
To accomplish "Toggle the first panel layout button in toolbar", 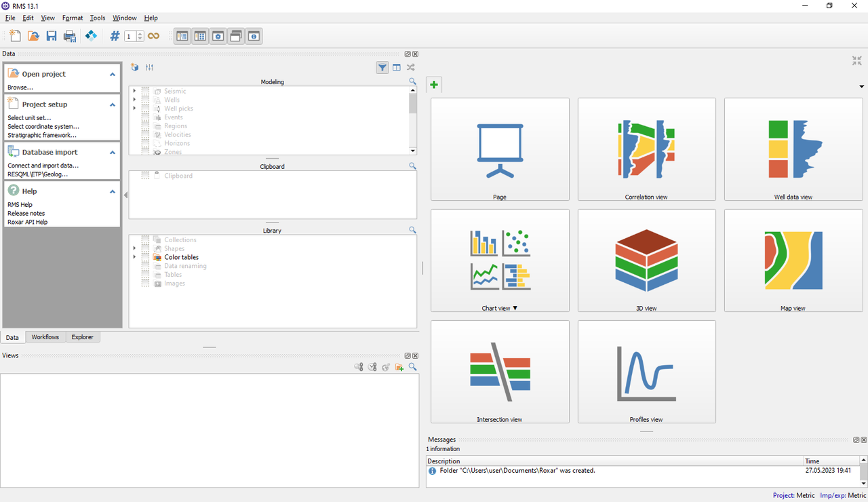I will pos(182,36).
